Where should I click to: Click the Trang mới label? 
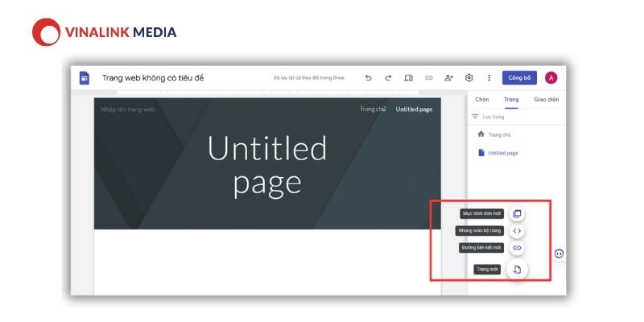click(x=488, y=270)
